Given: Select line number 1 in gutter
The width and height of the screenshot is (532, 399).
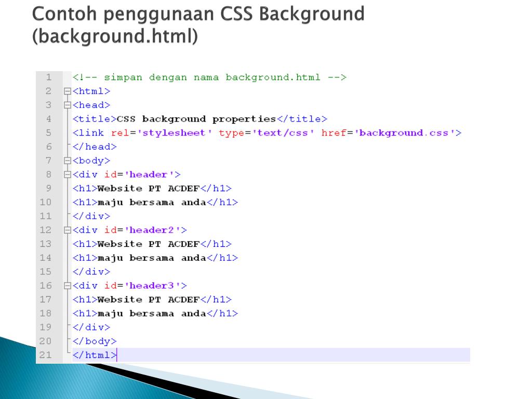Looking at the screenshot, I should coord(49,77).
